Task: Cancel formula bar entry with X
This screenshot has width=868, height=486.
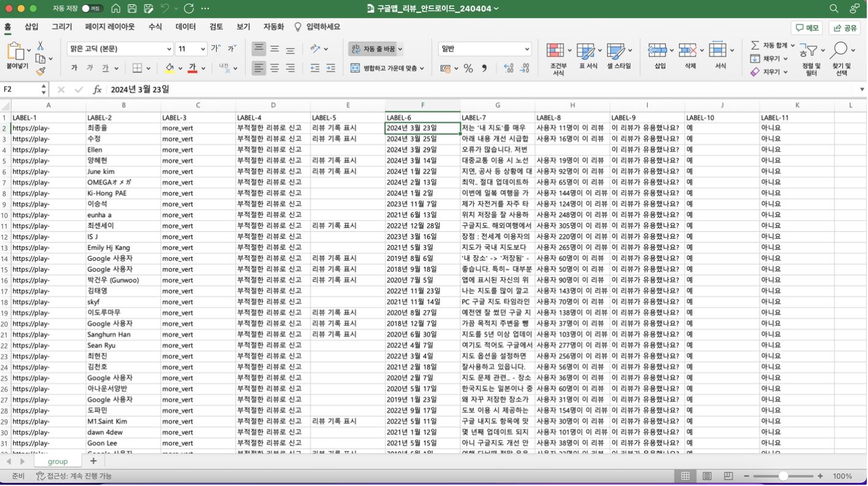Action: 61,90
